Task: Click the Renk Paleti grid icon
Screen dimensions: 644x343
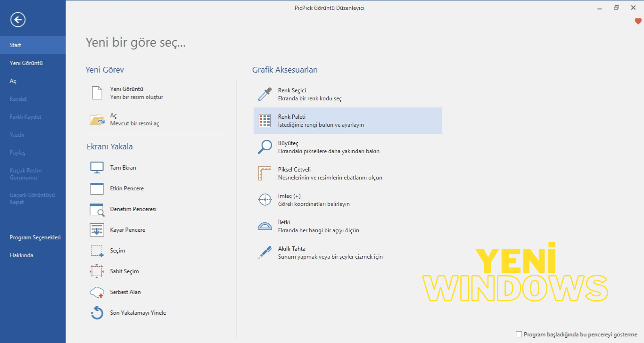Action: click(264, 121)
